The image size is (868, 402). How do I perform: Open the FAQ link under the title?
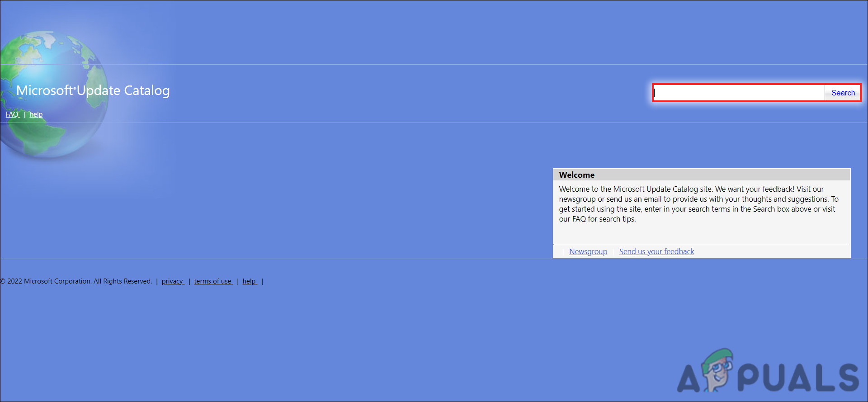(12, 114)
